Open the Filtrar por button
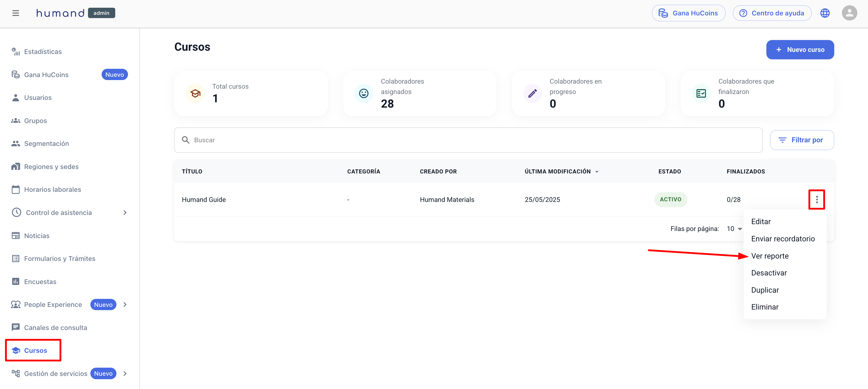868x389 pixels. [x=802, y=140]
